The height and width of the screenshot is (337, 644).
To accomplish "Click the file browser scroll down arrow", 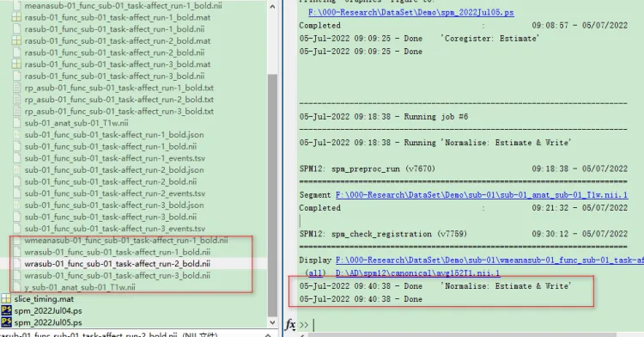I will coord(272,322).
